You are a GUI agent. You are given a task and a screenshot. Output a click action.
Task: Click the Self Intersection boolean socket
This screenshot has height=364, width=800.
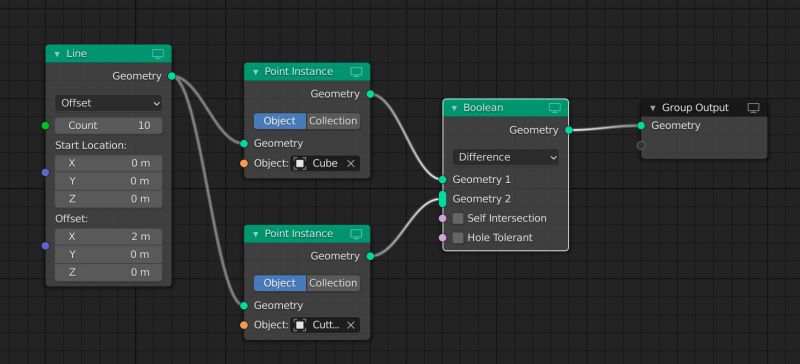442,219
